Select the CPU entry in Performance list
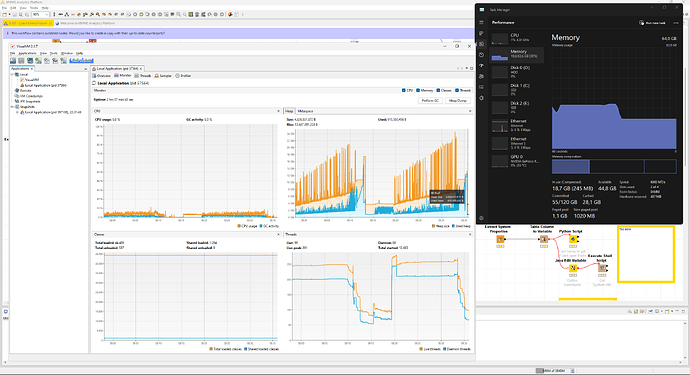Viewport: 690px width, 375px height. [x=517, y=38]
